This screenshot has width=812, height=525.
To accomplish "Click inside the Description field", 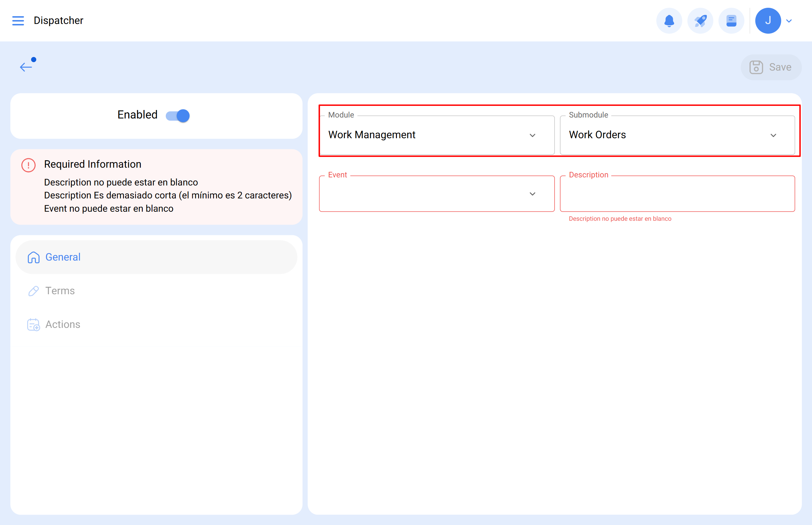I will pyautogui.click(x=677, y=194).
